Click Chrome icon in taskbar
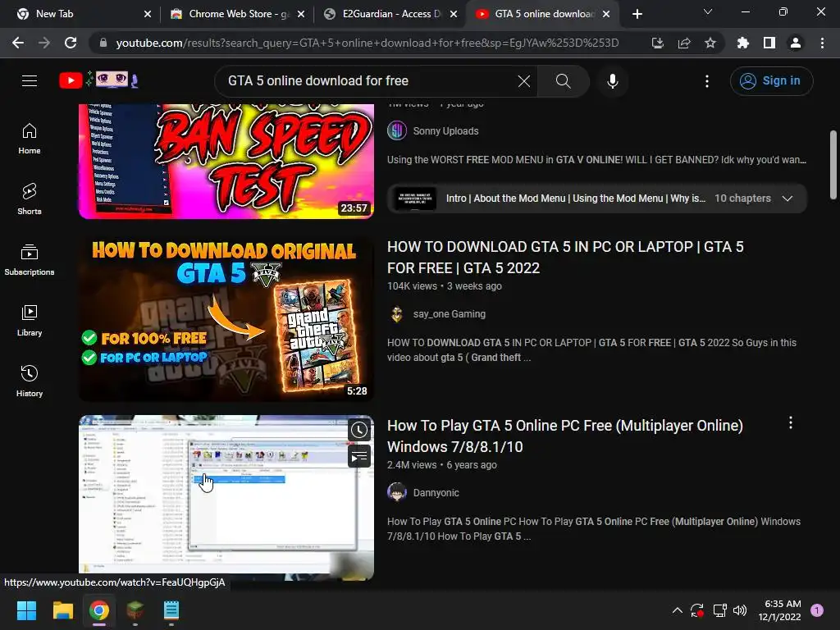 [x=99, y=610]
